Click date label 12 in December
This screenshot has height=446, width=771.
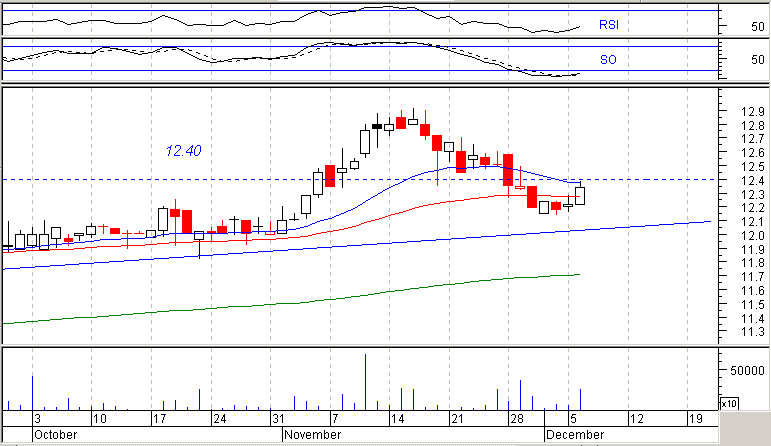tap(637, 419)
